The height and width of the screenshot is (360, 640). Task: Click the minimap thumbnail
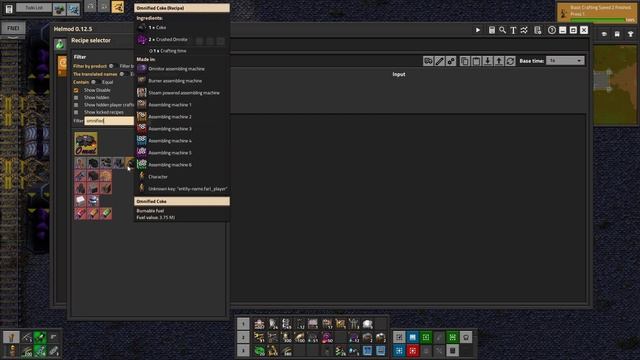point(615,85)
